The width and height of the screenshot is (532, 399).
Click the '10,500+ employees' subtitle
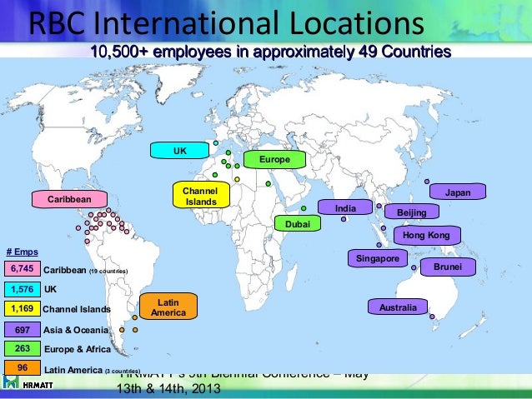coord(271,52)
